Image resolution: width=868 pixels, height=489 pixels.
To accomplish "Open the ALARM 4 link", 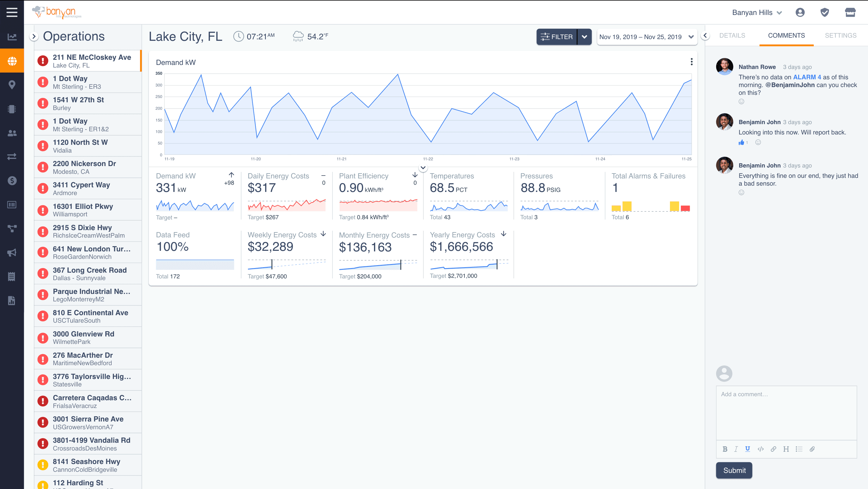I will 807,77.
